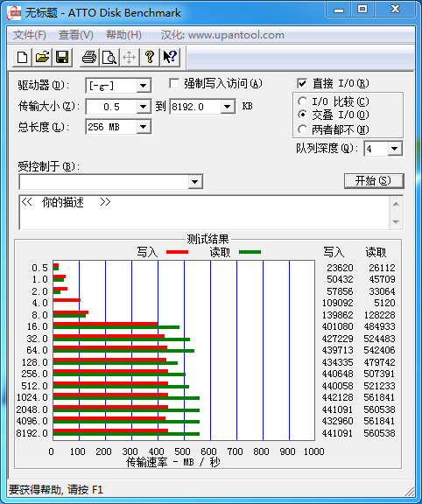Screen dimensions: 422x504
Task: Click the Print toolbar icon
Action: tap(89, 58)
